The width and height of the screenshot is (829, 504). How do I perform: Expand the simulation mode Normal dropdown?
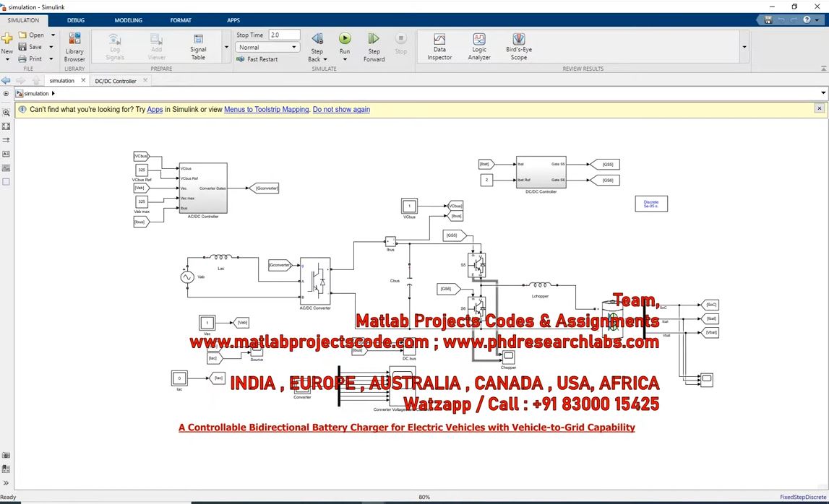[294, 47]
